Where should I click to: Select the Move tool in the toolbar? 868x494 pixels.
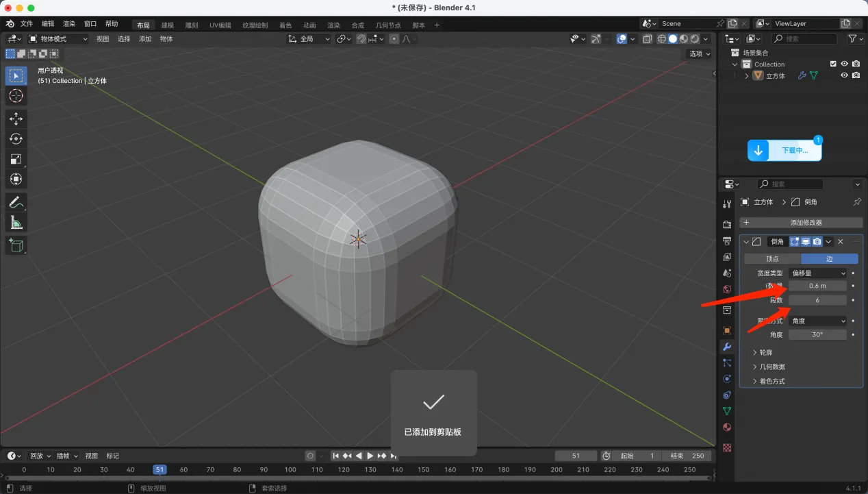click(x=16, y=119)
